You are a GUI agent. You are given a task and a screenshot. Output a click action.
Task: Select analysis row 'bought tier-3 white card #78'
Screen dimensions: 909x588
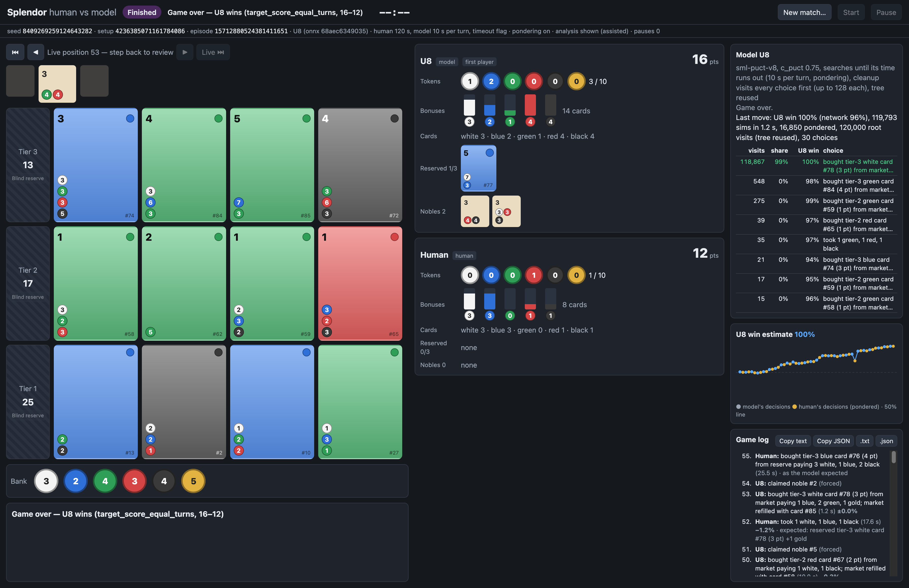(816, 166)
